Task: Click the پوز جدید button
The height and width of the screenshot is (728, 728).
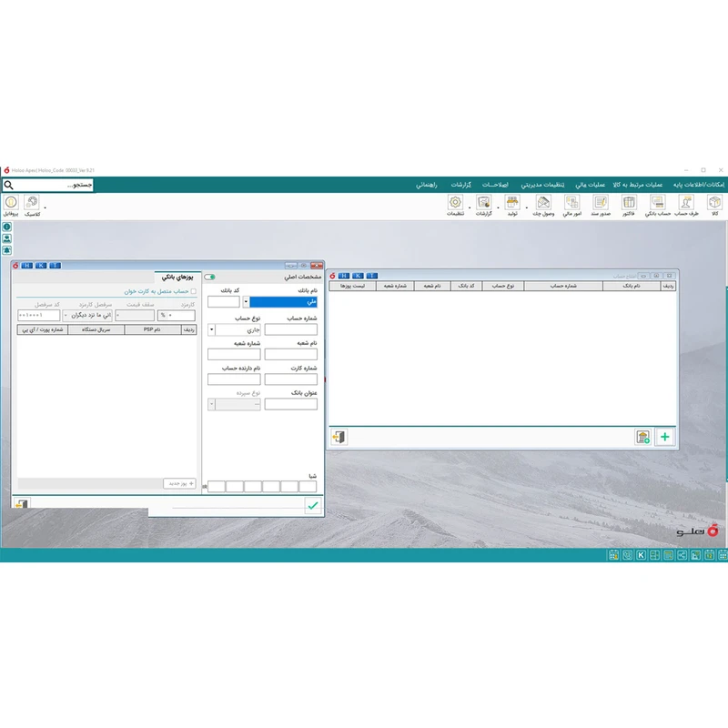Action: click(179, 483)
